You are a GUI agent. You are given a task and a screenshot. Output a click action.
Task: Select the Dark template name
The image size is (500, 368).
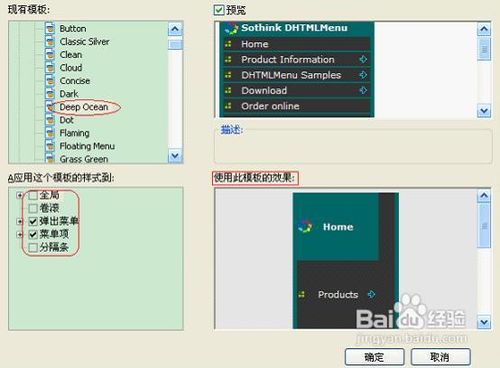(x=69, y=94)
